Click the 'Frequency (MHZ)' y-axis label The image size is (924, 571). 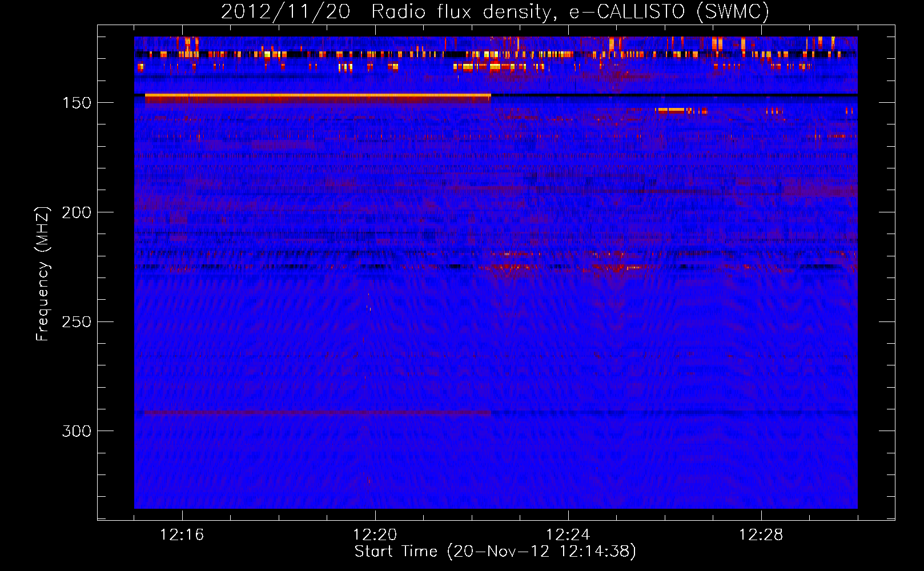43,274
